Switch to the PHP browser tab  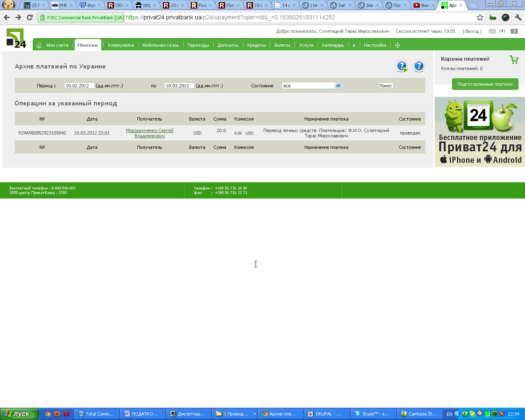click(x=62, y=5)
